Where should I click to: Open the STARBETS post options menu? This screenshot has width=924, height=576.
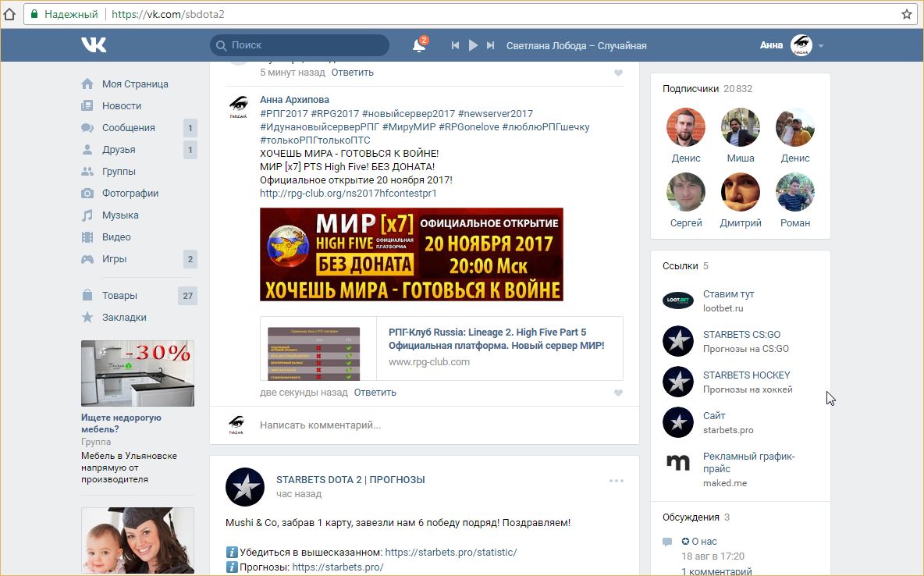coord(617,481)
